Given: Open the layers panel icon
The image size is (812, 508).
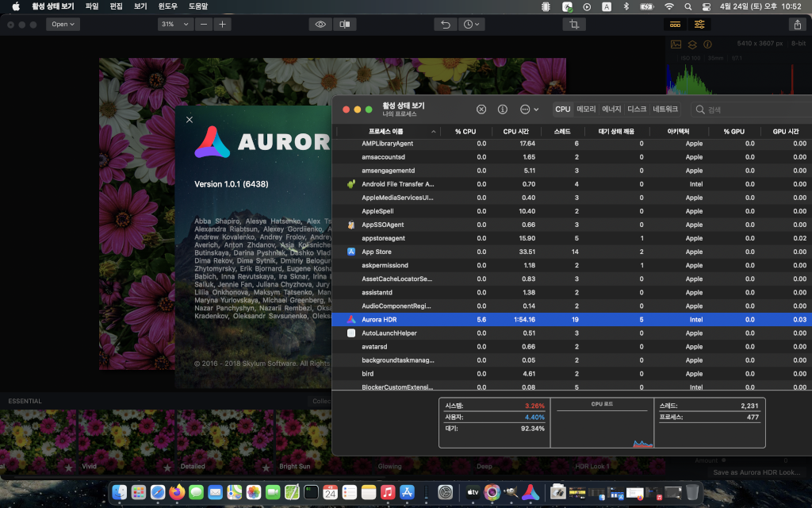Looking at the screenshot, I should (x=692, y=44).
